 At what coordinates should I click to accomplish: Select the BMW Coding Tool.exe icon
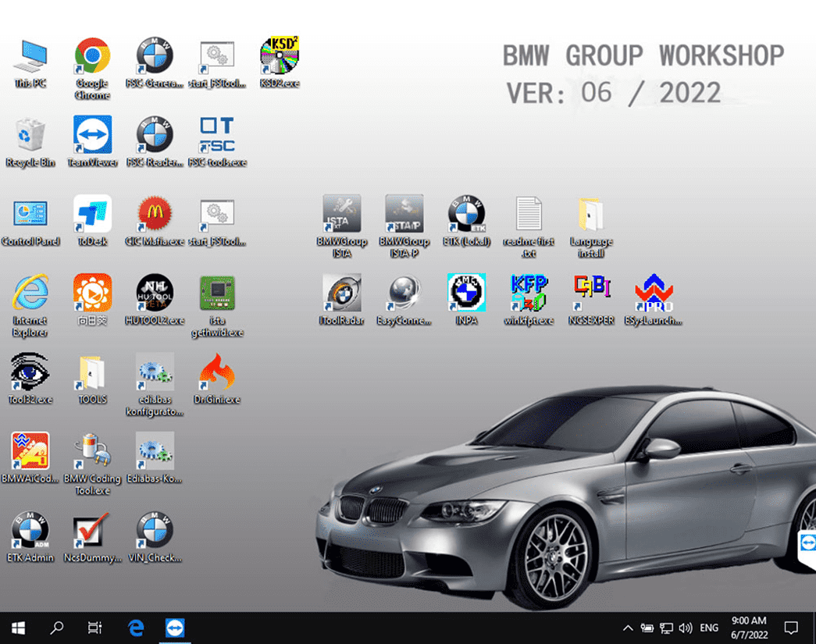(x=92, y=464)
